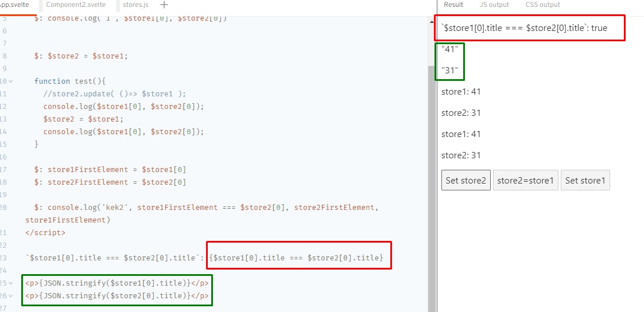644x312 pixels.
Task: Click the '$: $store2 = $store1;' code line
Action: point(81,56)
